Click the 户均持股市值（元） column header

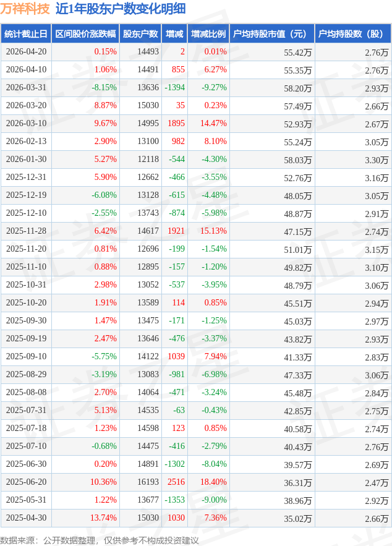point(272,34)
